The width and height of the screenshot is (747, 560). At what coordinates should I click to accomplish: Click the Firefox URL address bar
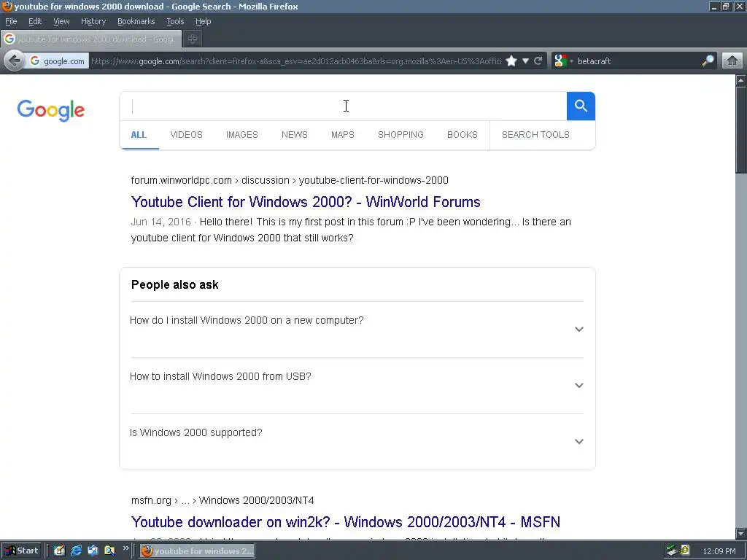pyautogui.click(x=296, y=61)
